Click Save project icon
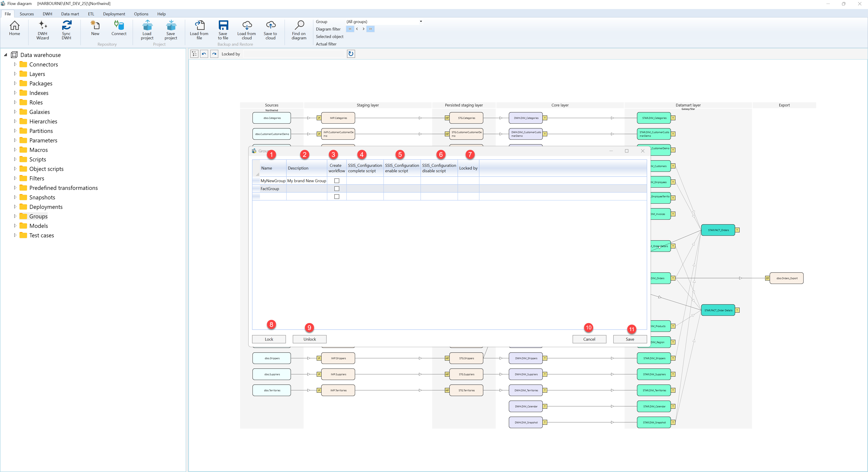 [171, 30]
